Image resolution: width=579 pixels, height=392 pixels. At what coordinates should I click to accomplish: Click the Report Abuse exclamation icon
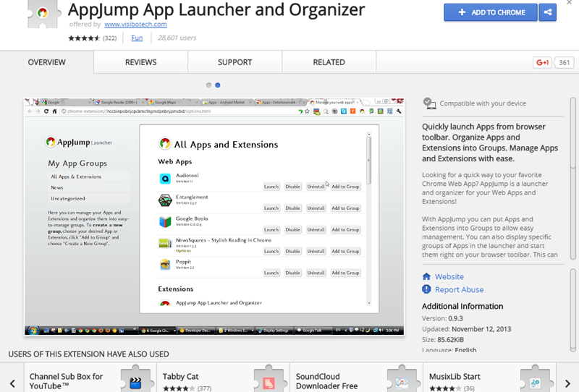[426, 289]
